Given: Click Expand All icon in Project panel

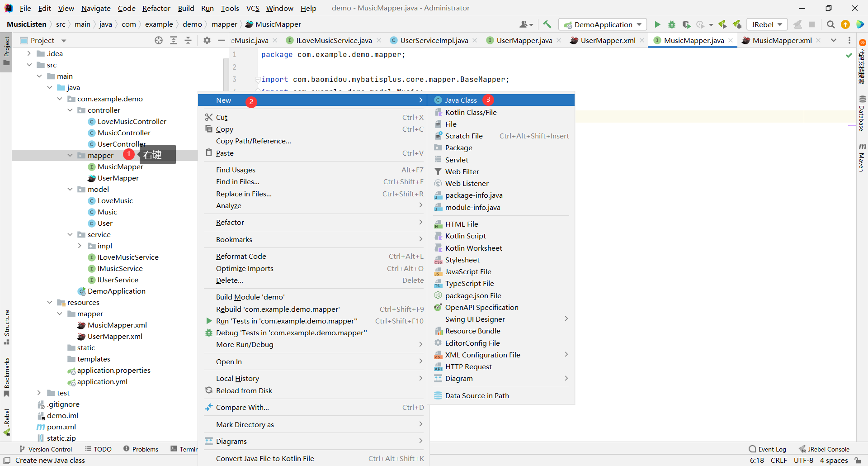Looking at the screenshot, I should coord(174,41).
